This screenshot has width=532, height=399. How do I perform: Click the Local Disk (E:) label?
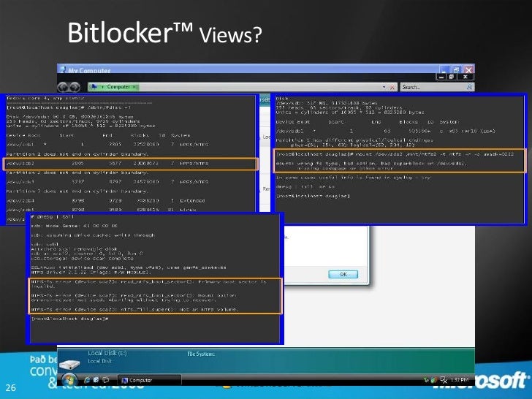(107, 353)
